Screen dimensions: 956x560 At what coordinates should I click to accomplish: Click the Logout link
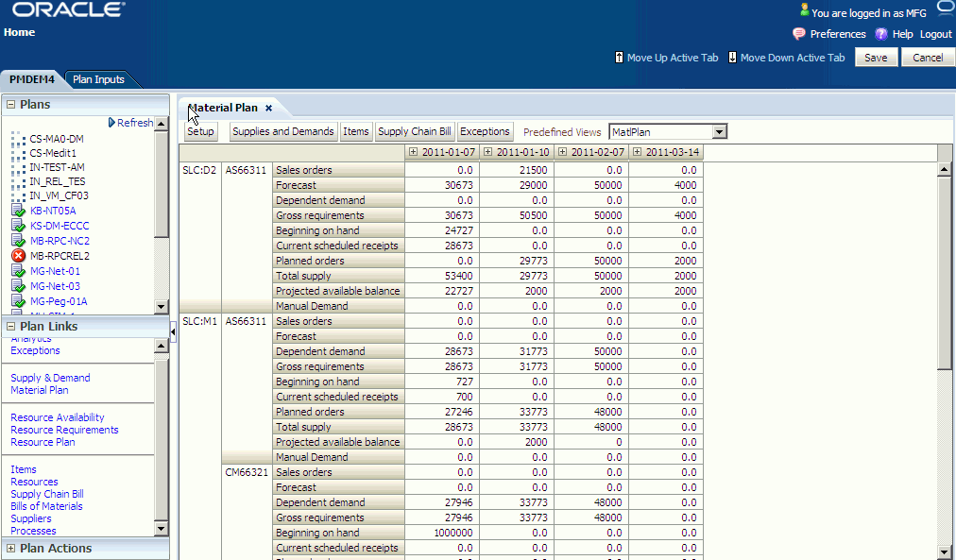coord(936,34)
